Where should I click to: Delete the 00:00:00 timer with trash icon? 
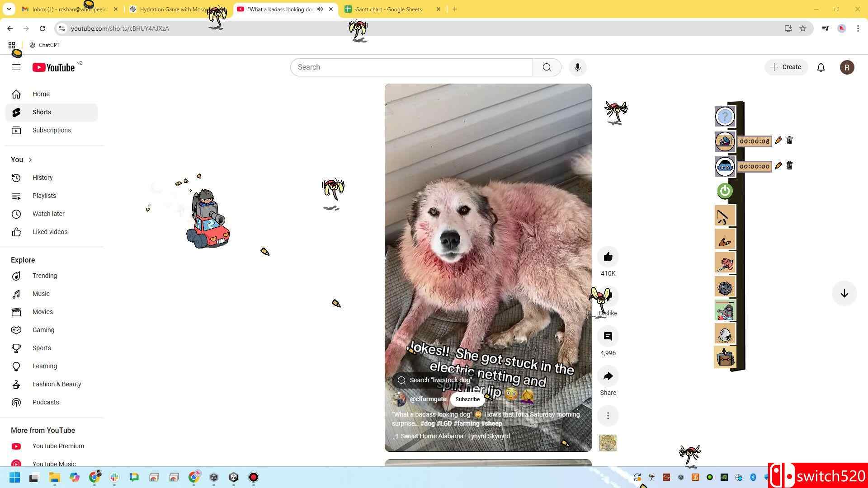tap(789, 165)
